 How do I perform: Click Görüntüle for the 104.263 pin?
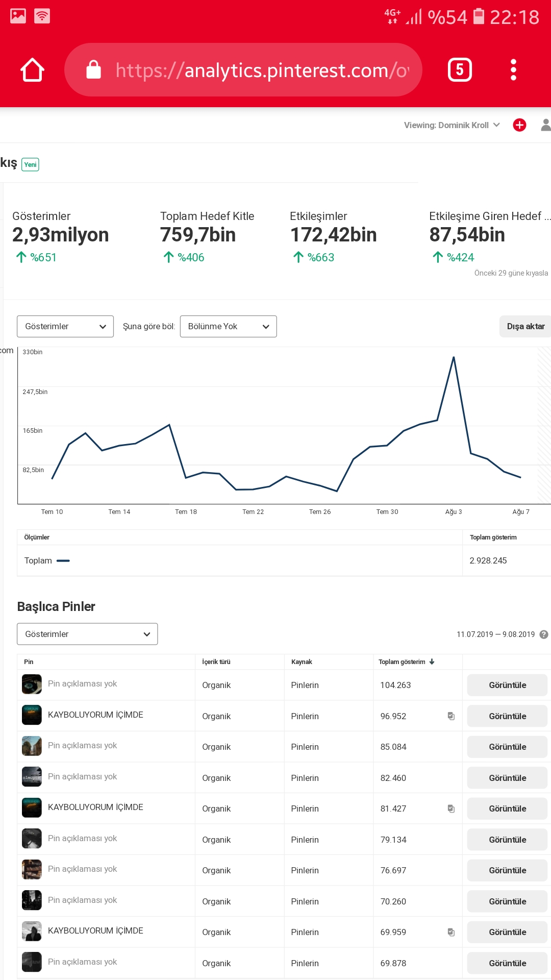click(507, 685)
